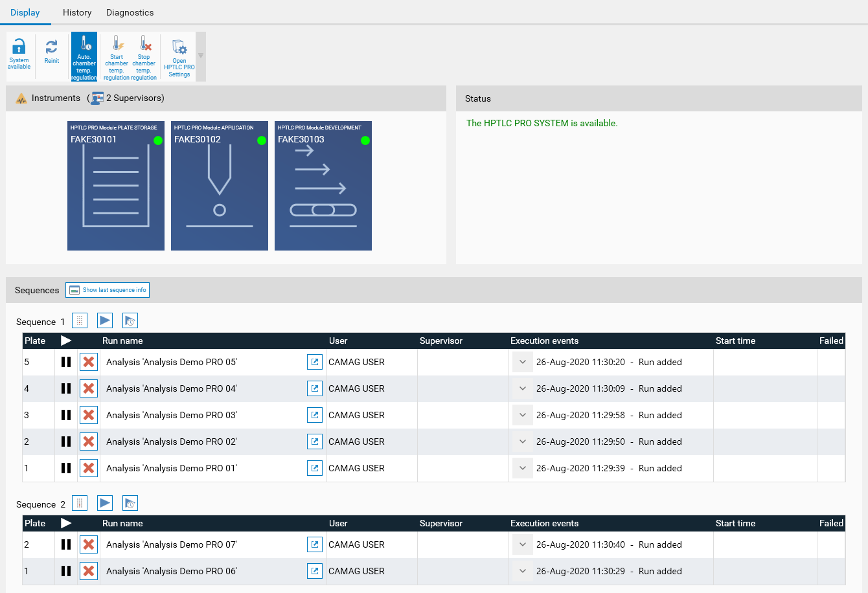The image size is (868, 593).
Task: Open Analysis Demo PRO 06 in external view
Action: [315, 571]
